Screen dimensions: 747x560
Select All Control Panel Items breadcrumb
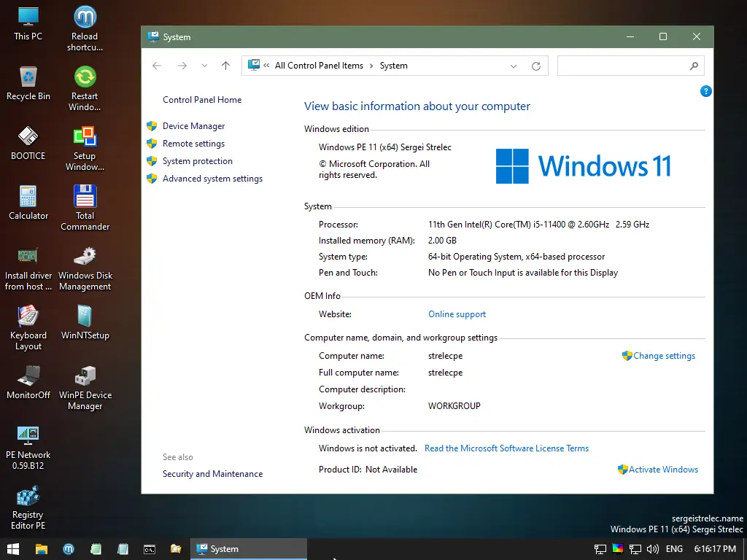[x=319, y=66]
